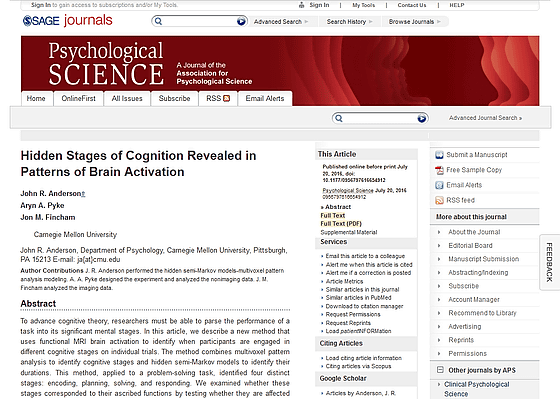Click the journal search go arrow button
Screen dimensions: 560x399
coord(422,118)
